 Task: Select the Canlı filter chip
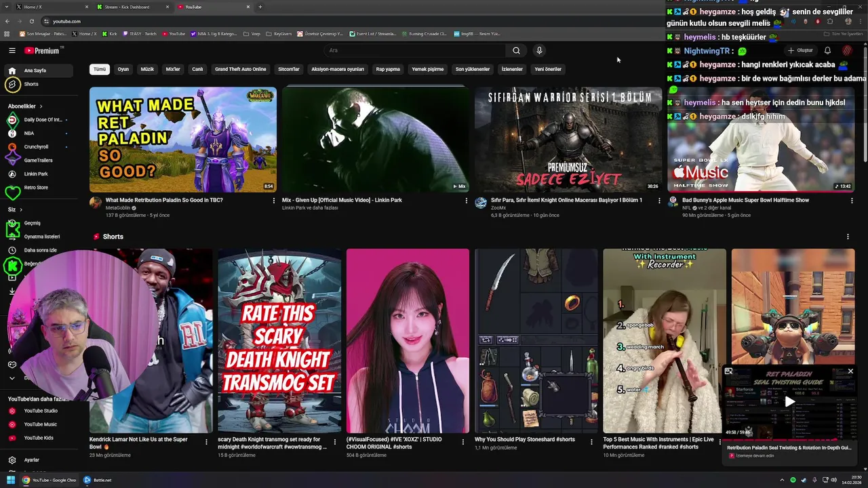(x=197, y=69)
